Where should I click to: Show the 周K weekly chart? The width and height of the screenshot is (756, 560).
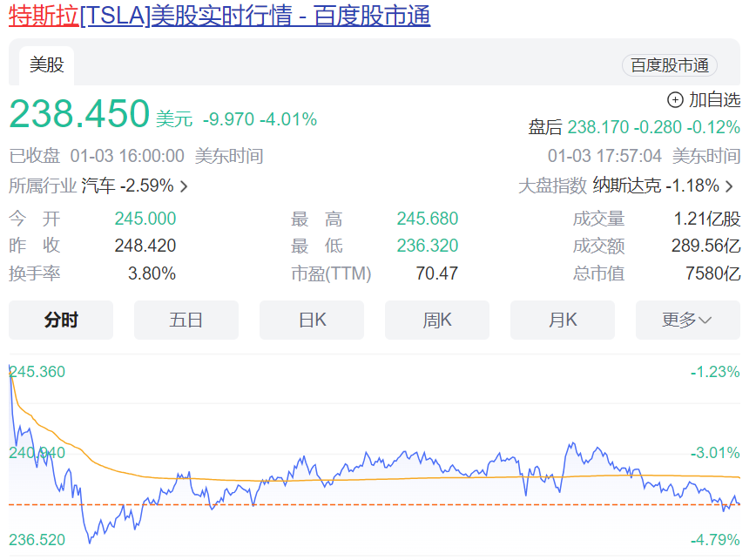pos(437,320)
